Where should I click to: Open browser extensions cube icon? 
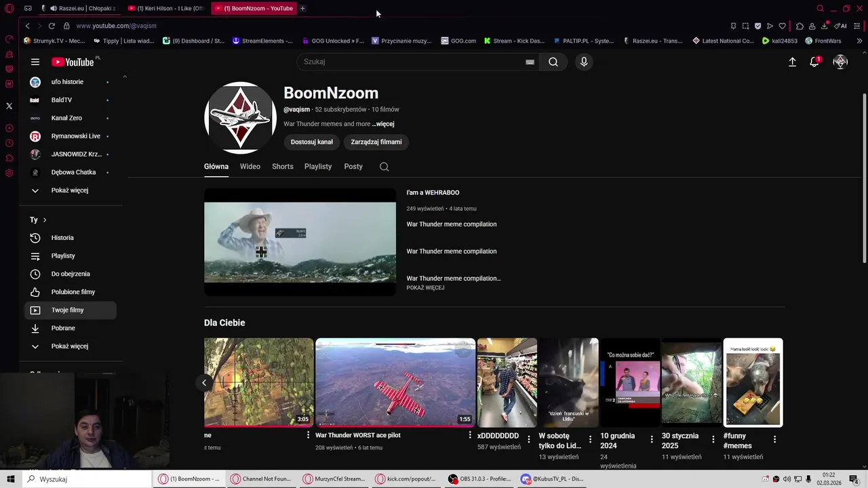[800, 26]
